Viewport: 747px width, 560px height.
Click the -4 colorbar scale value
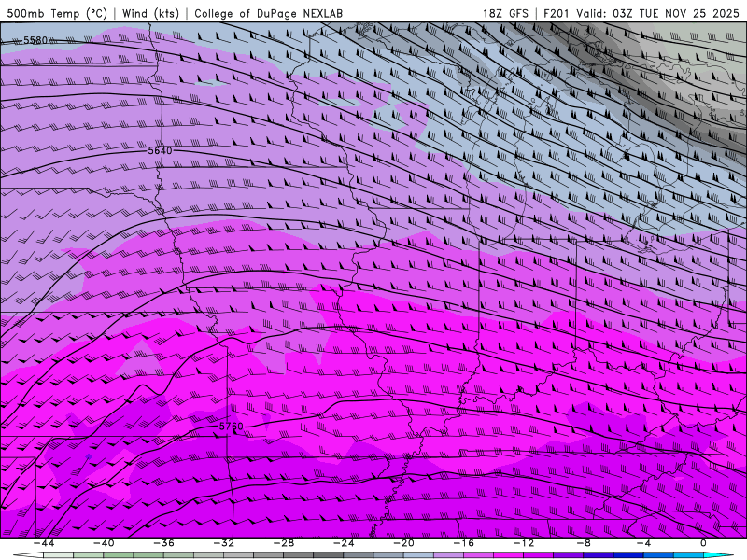[643, 543]
